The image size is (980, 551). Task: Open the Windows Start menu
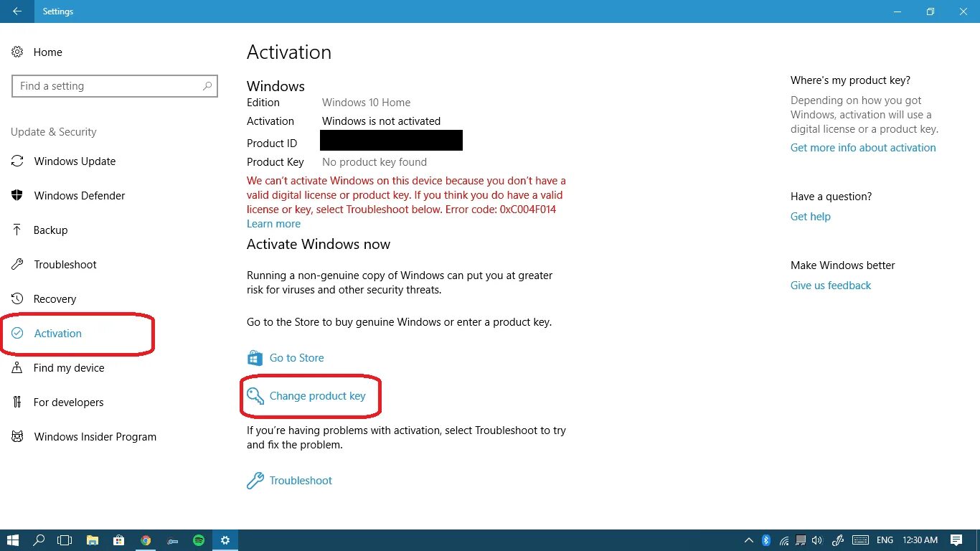pos(13,540)
